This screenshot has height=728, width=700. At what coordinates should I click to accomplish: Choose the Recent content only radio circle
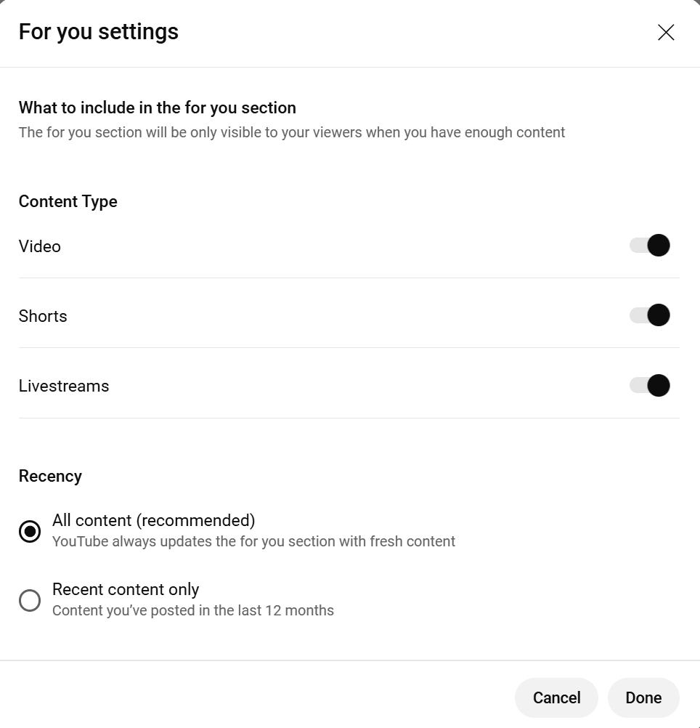[x=30, y=601]
